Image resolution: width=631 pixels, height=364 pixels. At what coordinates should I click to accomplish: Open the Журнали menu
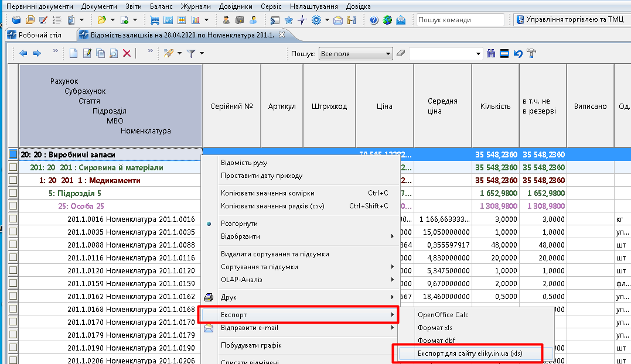(x=196, y=6)
